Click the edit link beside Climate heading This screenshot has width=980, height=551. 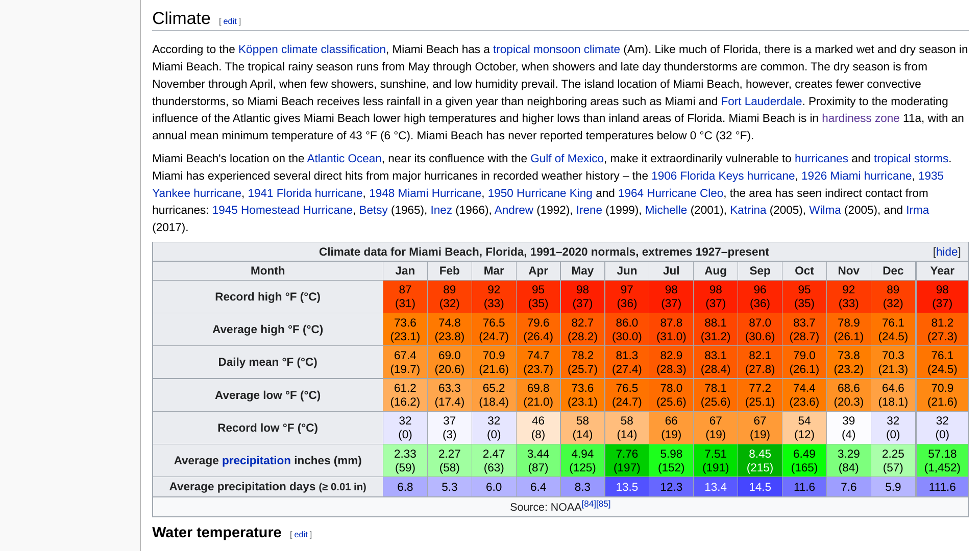coord(230,21)
